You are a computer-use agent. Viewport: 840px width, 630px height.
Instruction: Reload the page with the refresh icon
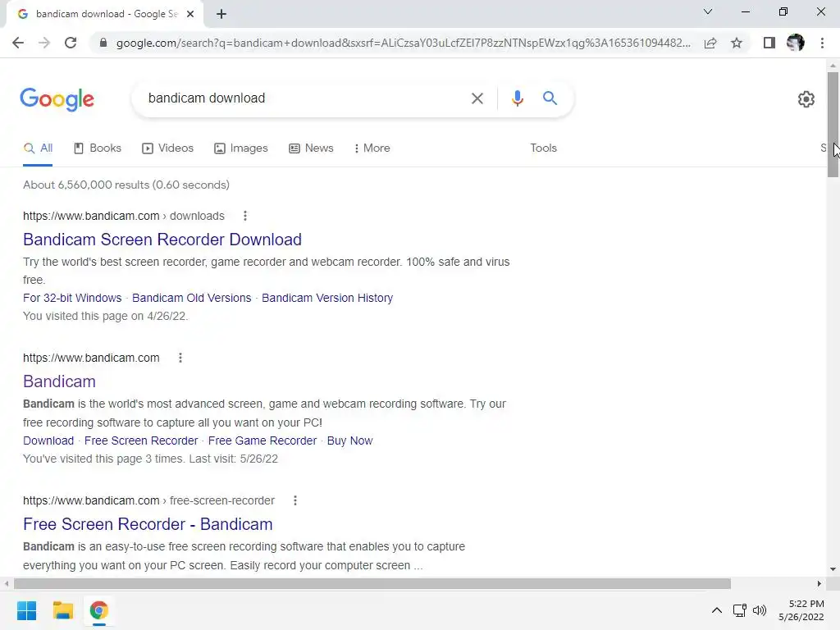pos(71,43)
